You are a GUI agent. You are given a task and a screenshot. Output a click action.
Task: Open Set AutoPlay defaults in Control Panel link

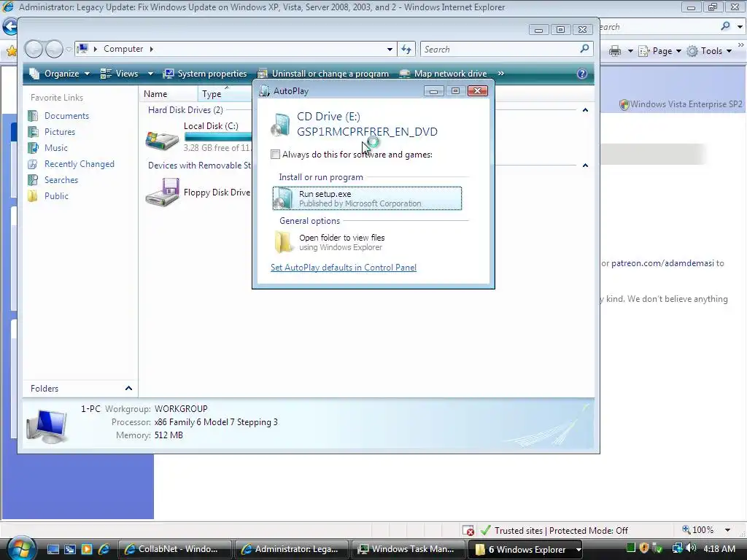(x=344, y=267)
